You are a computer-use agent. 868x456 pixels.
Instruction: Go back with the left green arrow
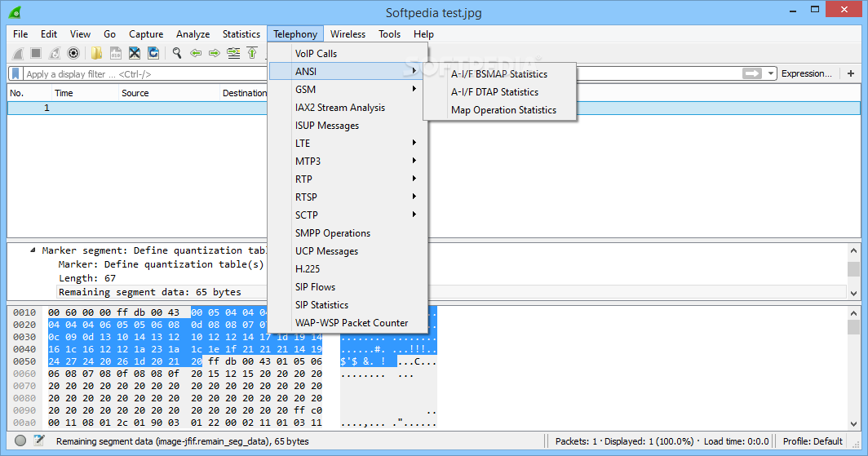[196, 53]
